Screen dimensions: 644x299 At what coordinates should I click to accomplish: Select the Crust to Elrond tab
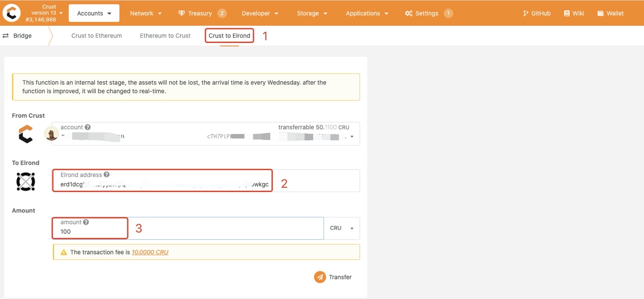point(229,36)
